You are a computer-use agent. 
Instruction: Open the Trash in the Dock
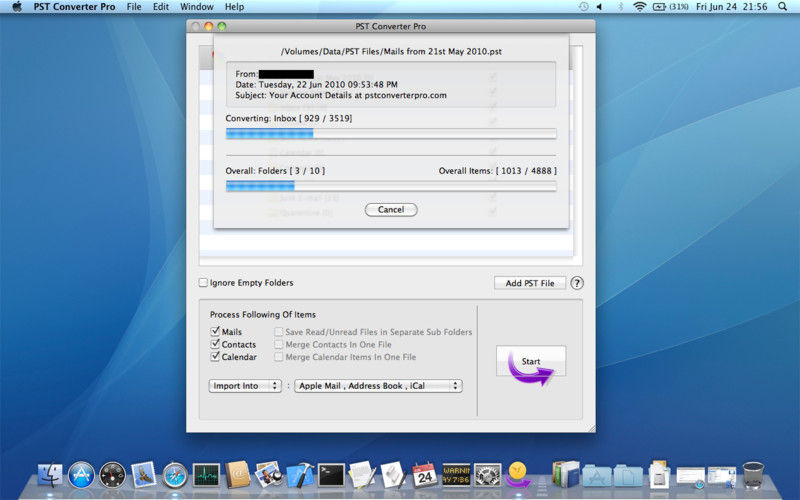click(x=753, y=475)
